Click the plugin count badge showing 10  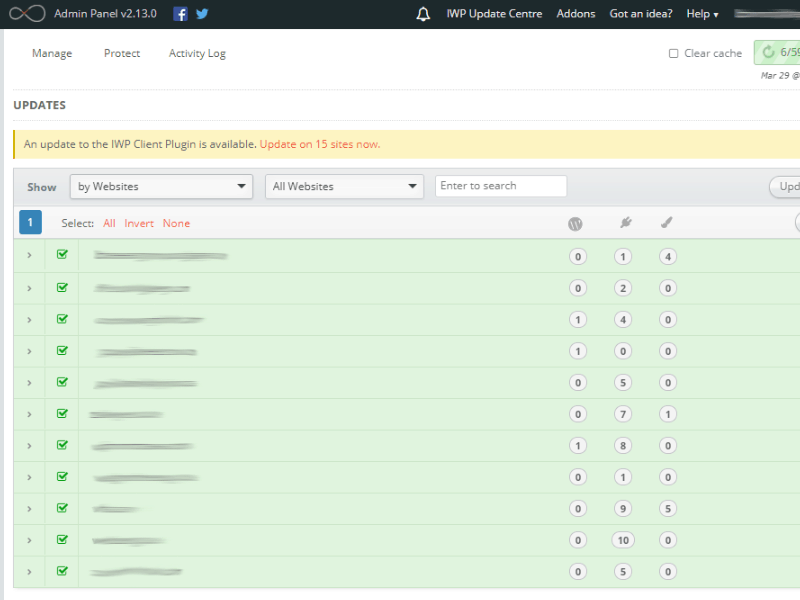[x=623, y=540]
